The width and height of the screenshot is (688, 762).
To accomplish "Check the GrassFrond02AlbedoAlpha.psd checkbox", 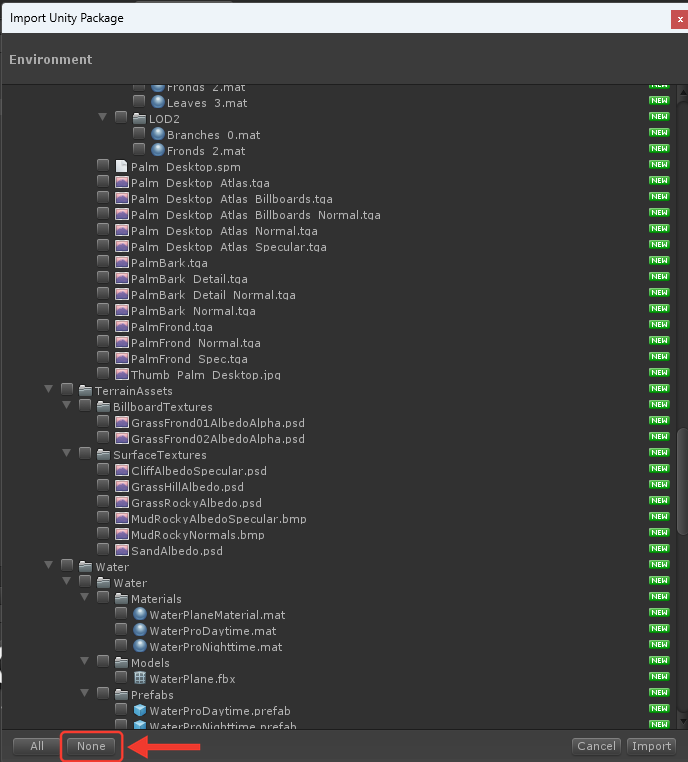I will coord(103,438).
